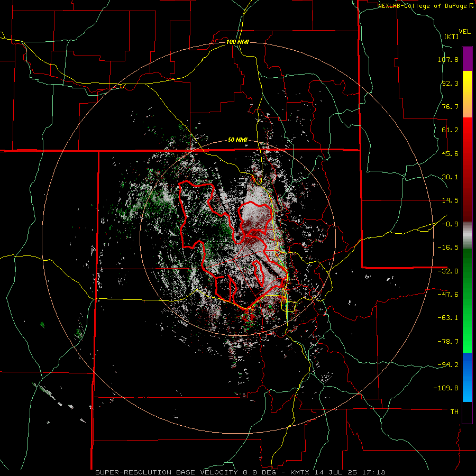Select the -78.7 scale value
The width and height of the screenshot is (476, 476).
[x=448, y=342]
